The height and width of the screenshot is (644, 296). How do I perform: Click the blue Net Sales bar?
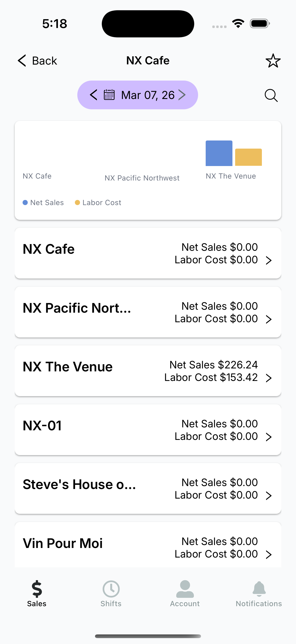219,153
